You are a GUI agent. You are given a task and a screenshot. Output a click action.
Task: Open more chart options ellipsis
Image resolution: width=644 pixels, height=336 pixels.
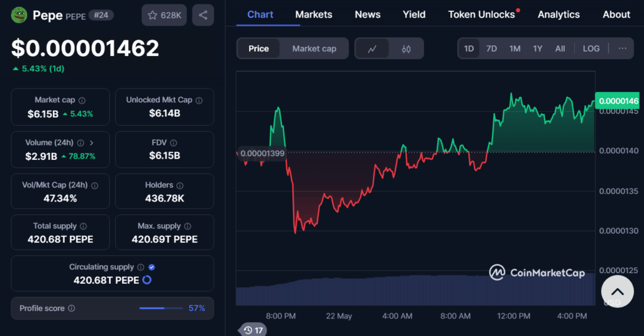point(622,48)
